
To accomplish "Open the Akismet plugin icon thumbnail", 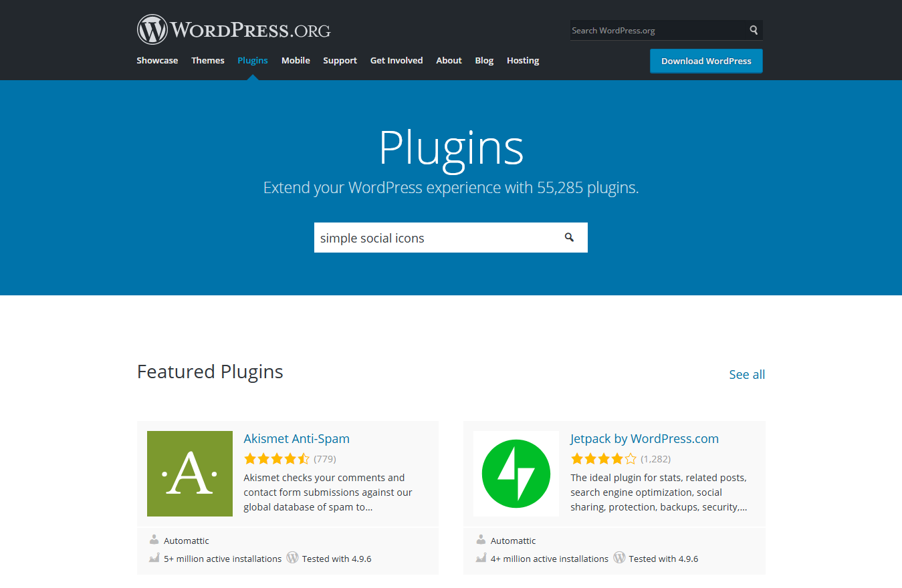I will pyautogui.click(x=190, y=474).
